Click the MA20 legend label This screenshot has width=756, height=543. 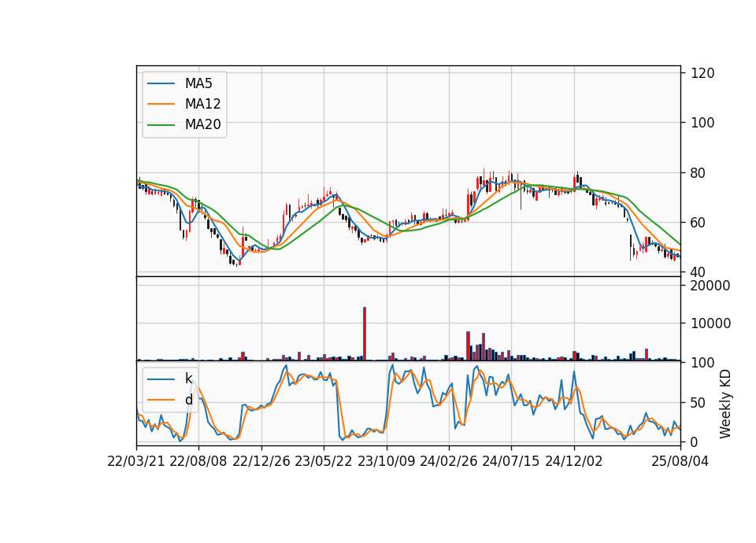[x=202, y=125]
